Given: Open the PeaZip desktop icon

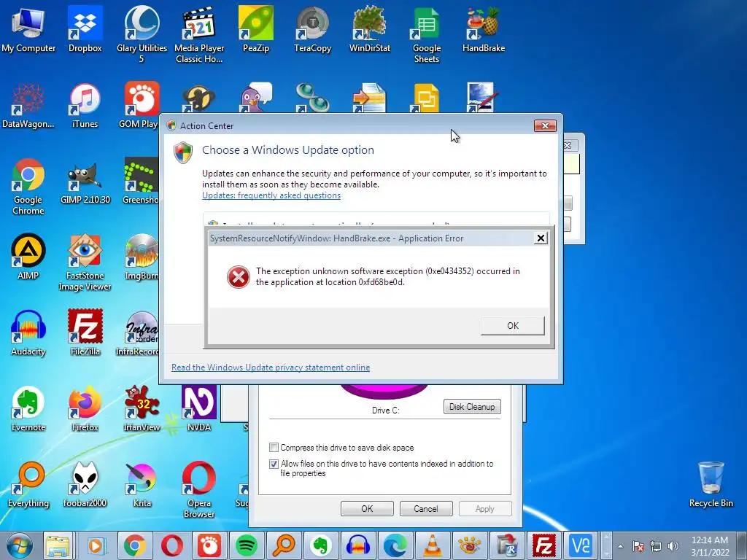Looking at the screenshot, I should click(x=256, y=29).
